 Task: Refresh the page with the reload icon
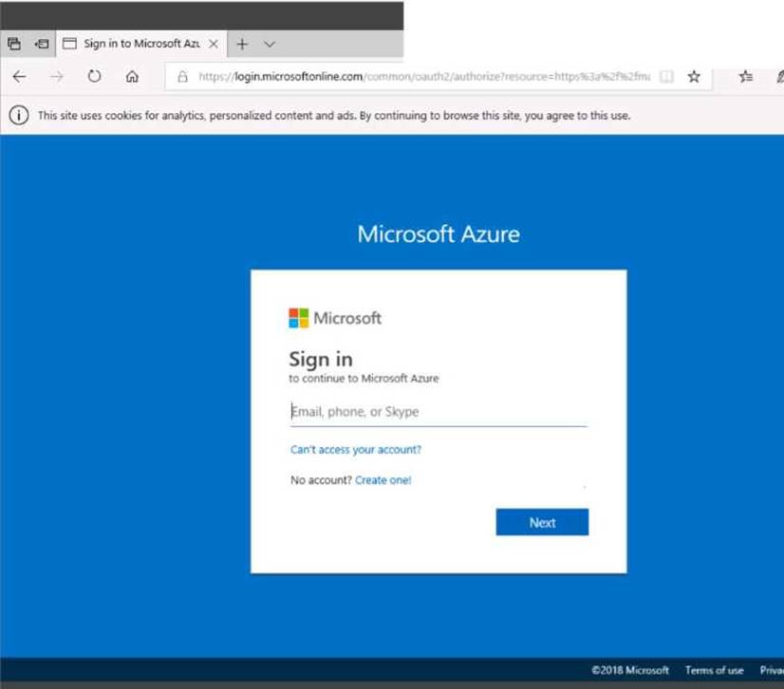94,76
